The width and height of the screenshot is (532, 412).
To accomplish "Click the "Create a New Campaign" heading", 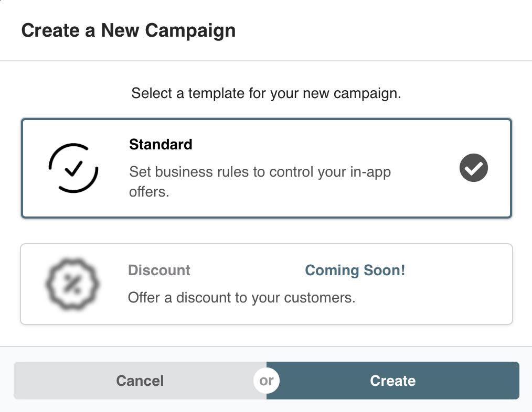I will pos(128,30).
